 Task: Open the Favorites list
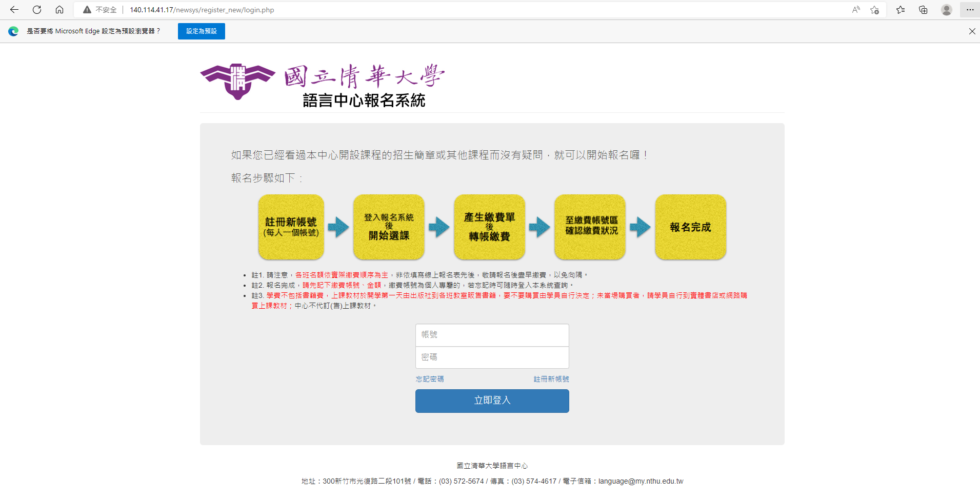(x=901, y=10)
